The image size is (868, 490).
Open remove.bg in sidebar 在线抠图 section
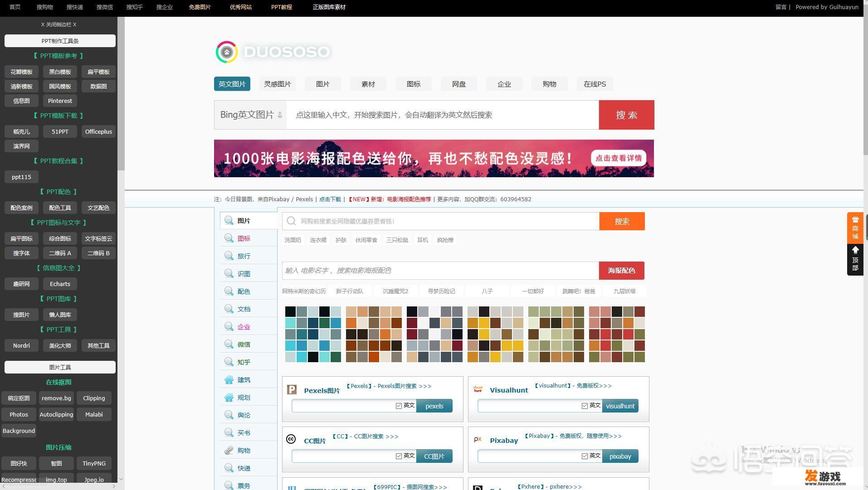pyautogui.click(x=56, y=398)
